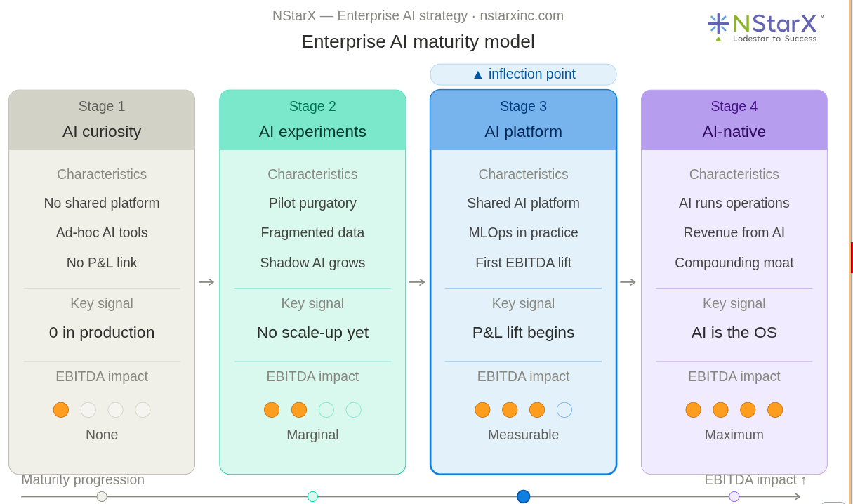
Task: Click the "P&L lift begins" key signal
Action: coord(523,333)
